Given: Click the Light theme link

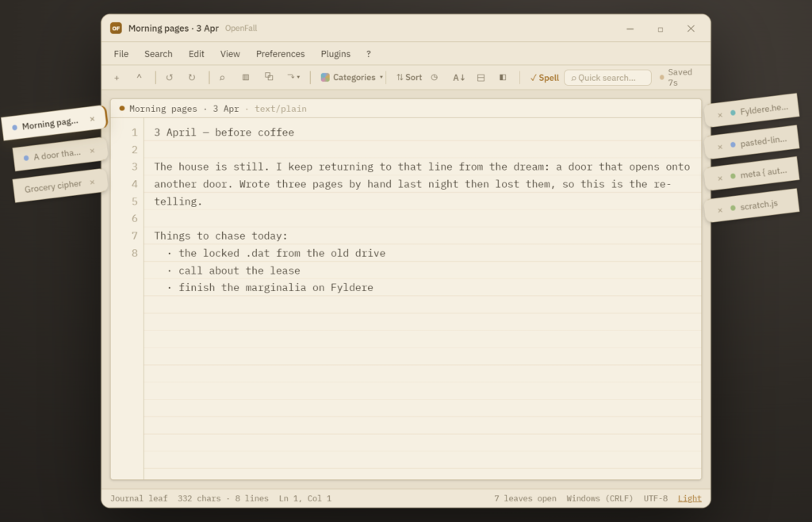Looking at the screenshot, I should [x=689, y=498].
